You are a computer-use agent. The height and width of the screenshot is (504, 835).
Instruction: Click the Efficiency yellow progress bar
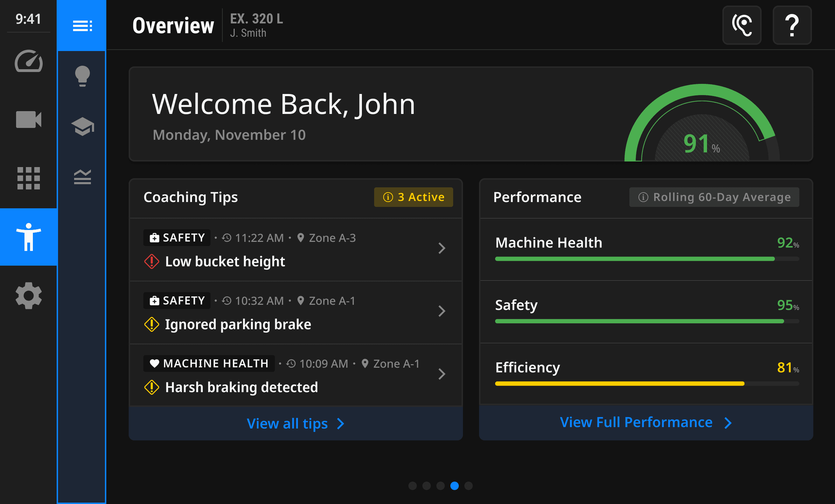(620, 384)
